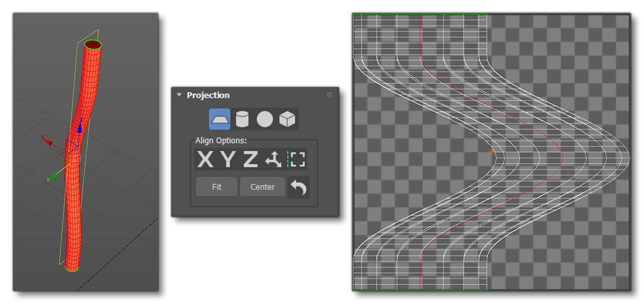
Task: Click the Best Align axes icon
Action: (x=273, y=159)
